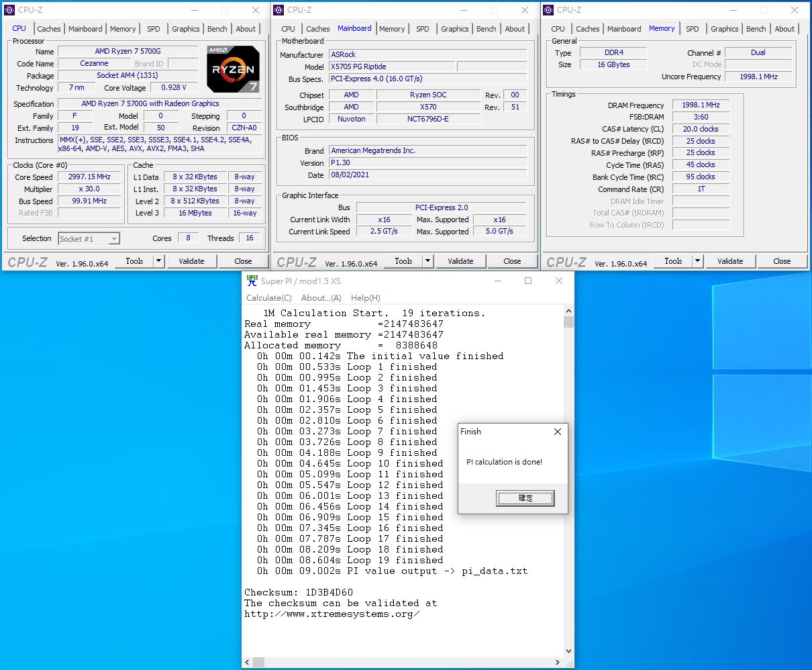
Task: Click the Multiplier value x 30.0
Action: click(x=89, y=189)
